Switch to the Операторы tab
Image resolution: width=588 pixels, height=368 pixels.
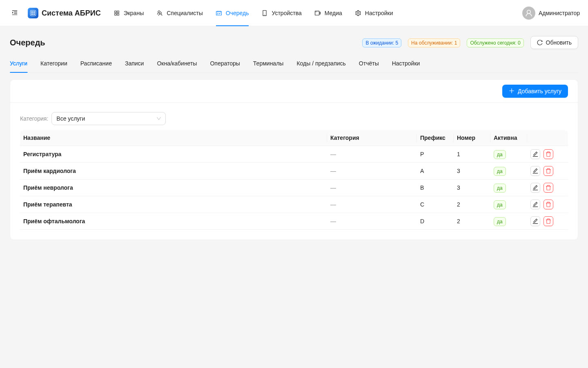point(225,63)
